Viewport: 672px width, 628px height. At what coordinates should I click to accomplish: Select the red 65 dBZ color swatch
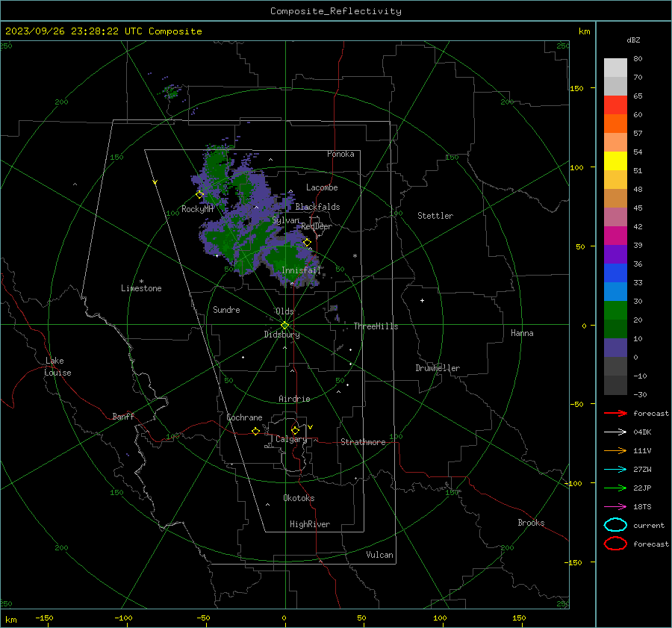pos(615,105)
